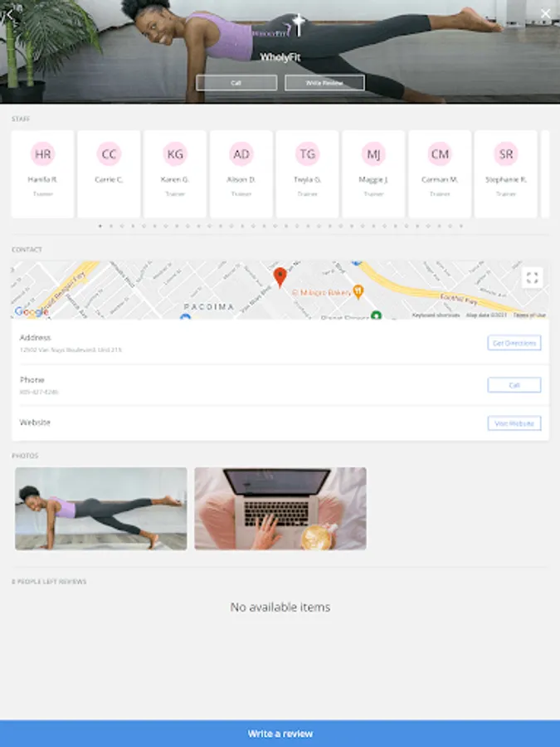This screenshot has width=560, height=747.
Task: Jump to the first staff carousel page dot
Action: tap(100, 226)
